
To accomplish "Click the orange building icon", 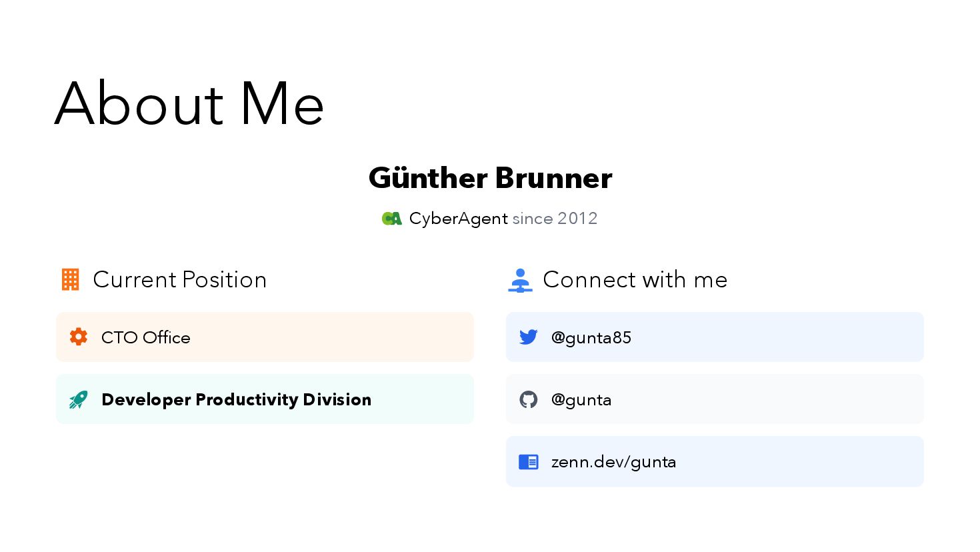I will coord(71,279).
